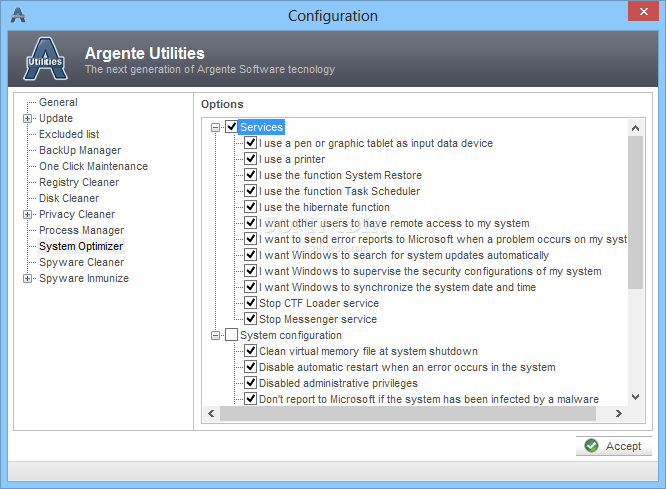Toggle Stop CTF Loader service checkbox
This screenshot has width=666, height=489.
(251, 303)
